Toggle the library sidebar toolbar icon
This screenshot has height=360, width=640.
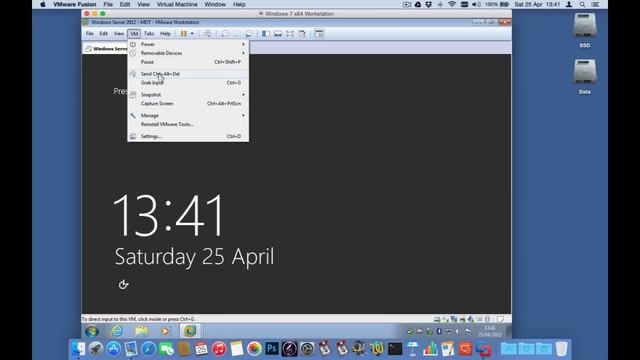[x=266, y=33]
